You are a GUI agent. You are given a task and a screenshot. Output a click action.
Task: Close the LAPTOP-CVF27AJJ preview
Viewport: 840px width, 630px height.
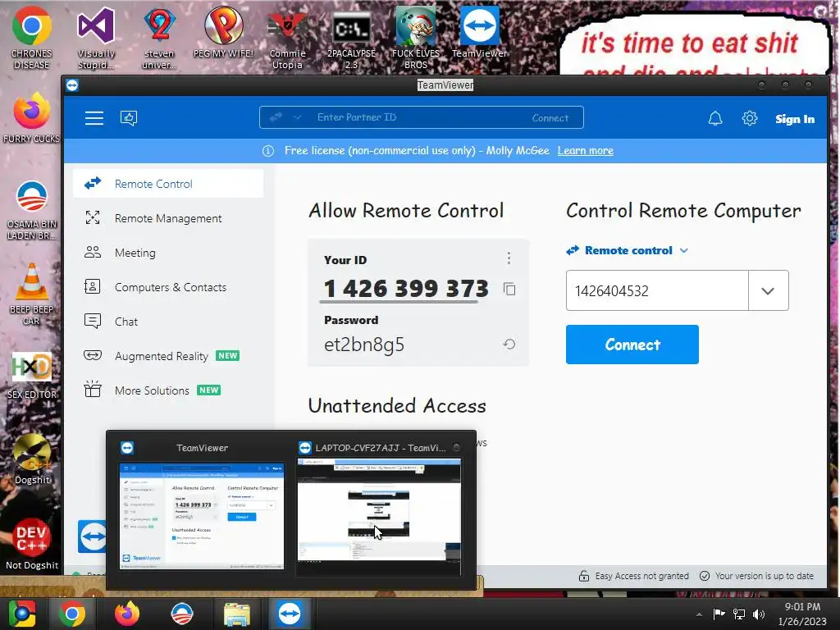(x=456, y=447)
